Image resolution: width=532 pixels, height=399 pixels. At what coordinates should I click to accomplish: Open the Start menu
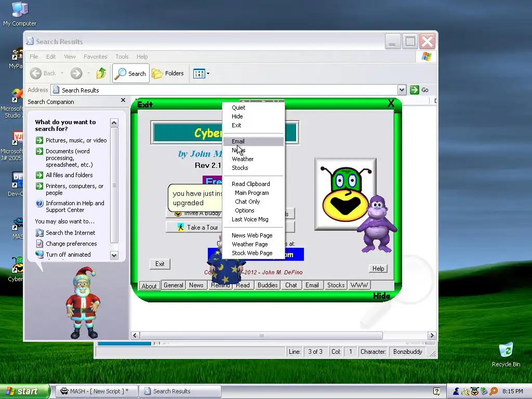coord(24,391)
